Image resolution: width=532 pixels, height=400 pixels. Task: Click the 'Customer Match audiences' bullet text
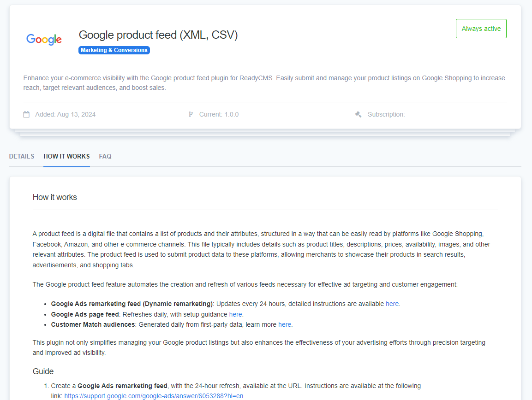[93, 324]
